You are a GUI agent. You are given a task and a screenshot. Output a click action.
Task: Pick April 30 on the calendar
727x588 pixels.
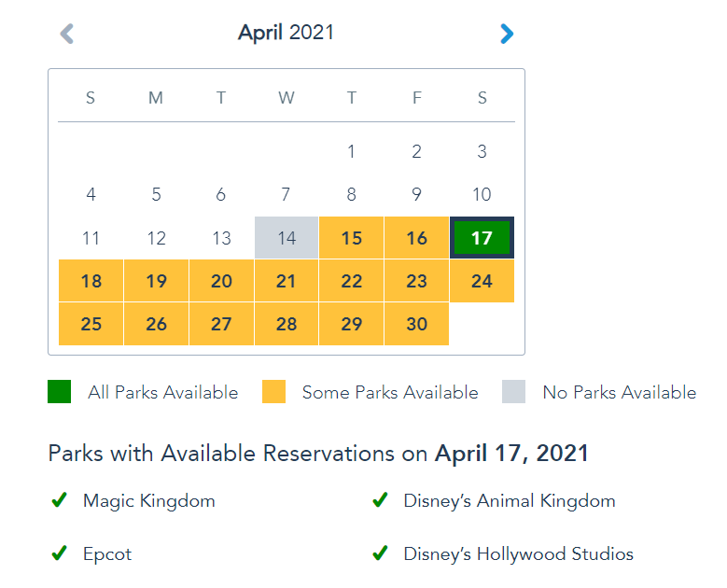416,324
